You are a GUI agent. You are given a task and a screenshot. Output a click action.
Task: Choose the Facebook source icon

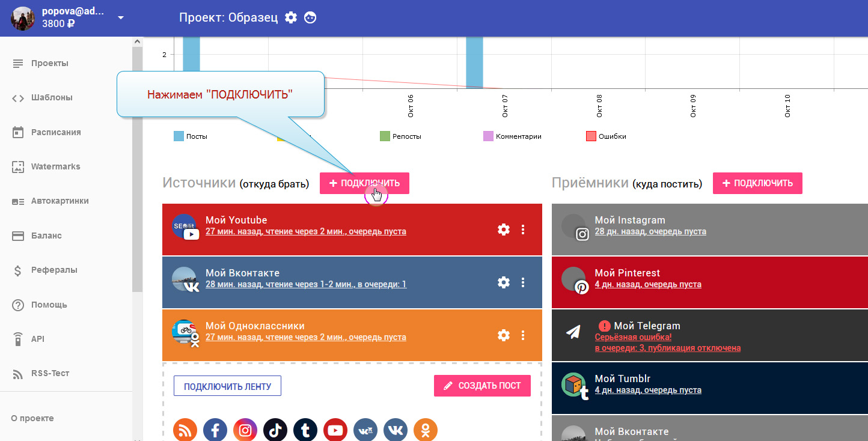tap(215, 430)
